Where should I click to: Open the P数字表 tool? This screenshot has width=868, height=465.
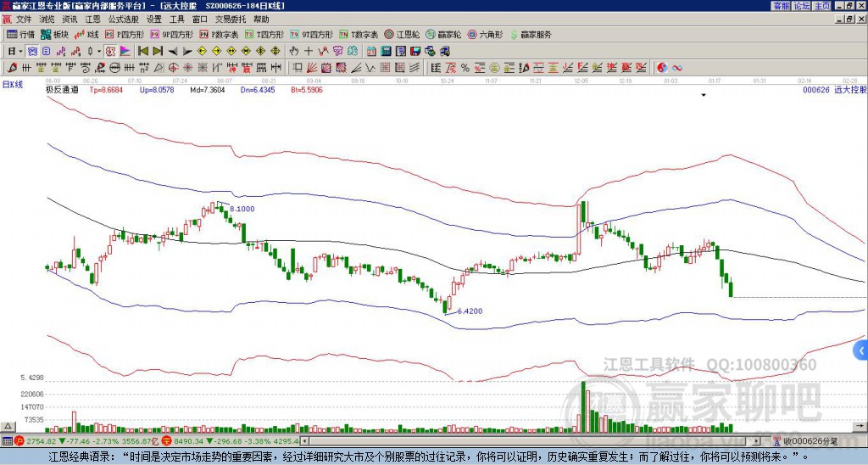tap(219, 34)
